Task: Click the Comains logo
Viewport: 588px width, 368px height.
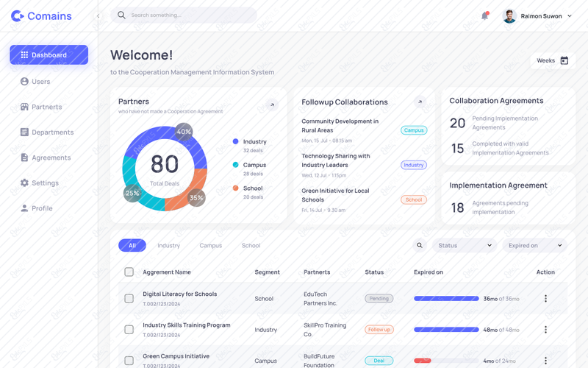Action: pyautogui.click(x=41, y=15)
